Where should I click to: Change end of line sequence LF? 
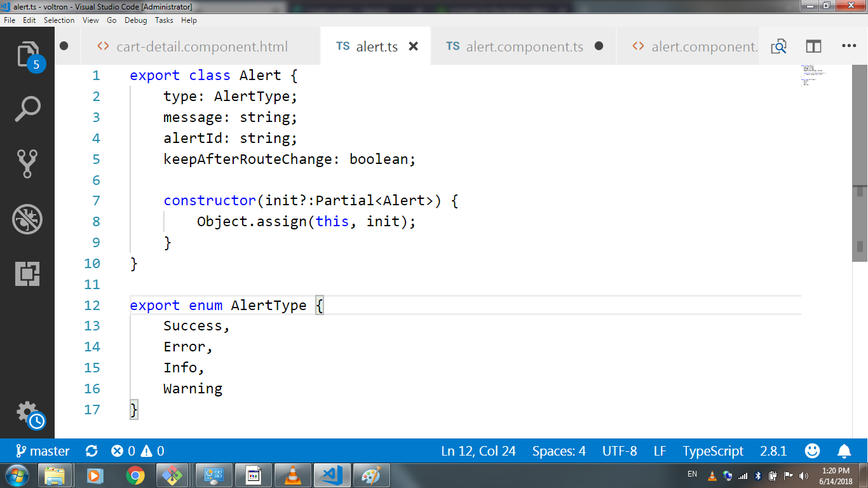(660, 451)
